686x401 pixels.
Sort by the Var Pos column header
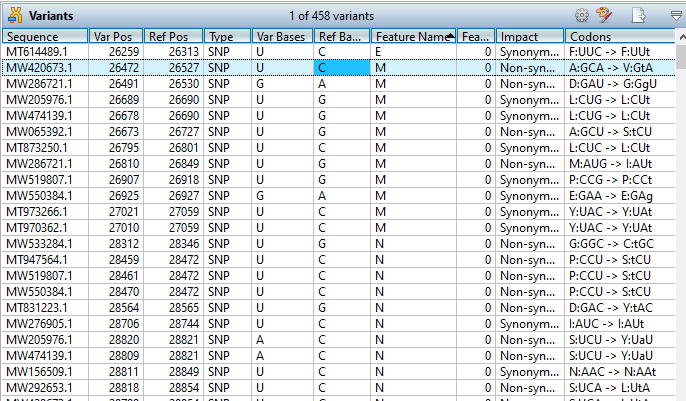point(115,36)
